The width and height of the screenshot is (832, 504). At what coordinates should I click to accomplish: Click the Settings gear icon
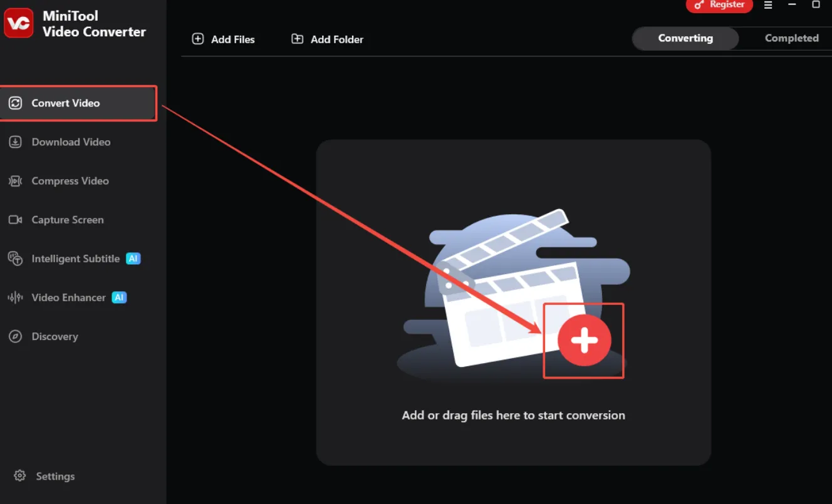[20, 476]
